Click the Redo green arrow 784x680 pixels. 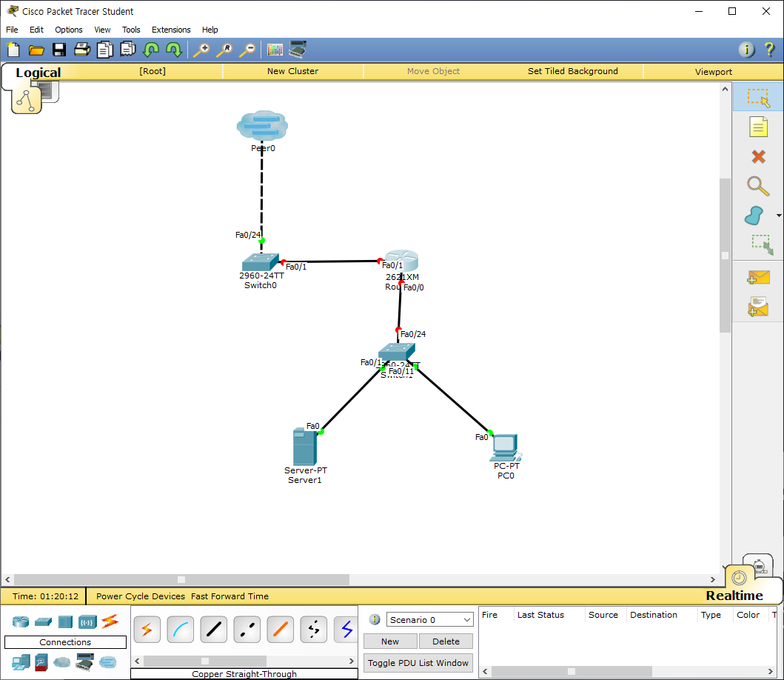pos(173,50)
